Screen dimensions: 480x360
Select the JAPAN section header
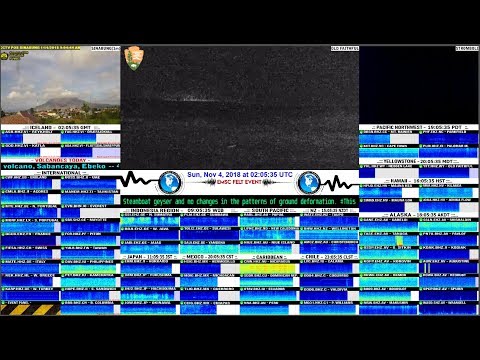pos(150,257)
